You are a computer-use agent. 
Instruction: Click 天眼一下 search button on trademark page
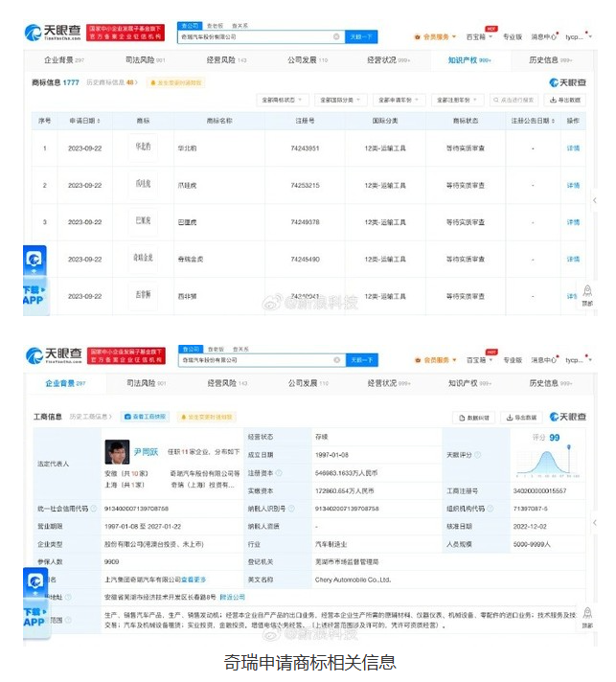coord(361,37)
